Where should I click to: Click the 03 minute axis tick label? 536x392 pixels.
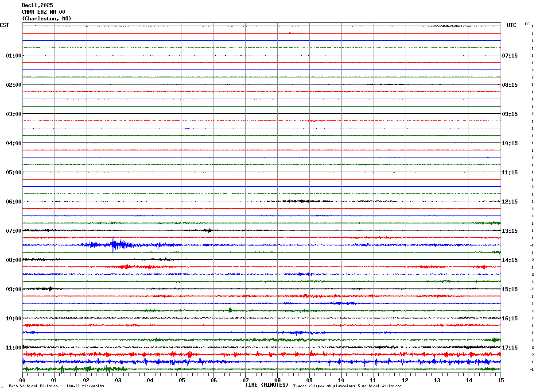[x=118, y=380]
